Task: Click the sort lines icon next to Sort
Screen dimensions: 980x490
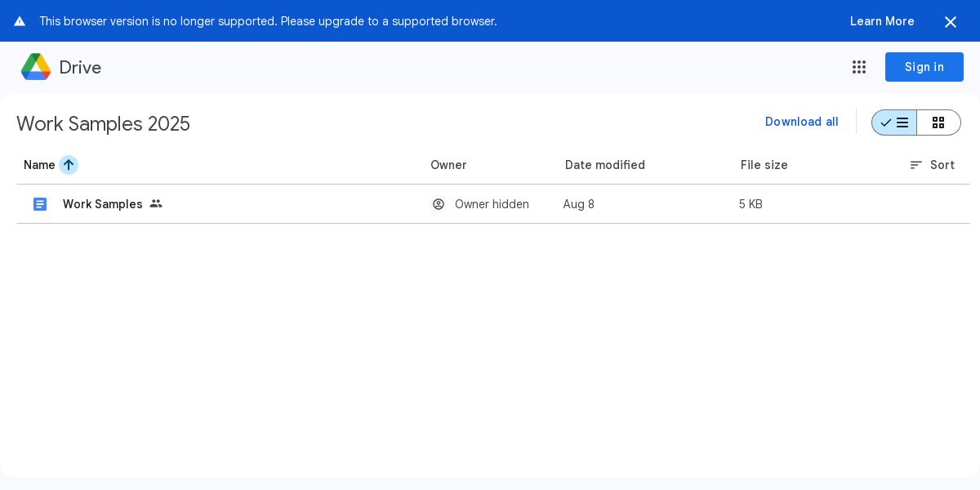Action: [x=916, y=165]
